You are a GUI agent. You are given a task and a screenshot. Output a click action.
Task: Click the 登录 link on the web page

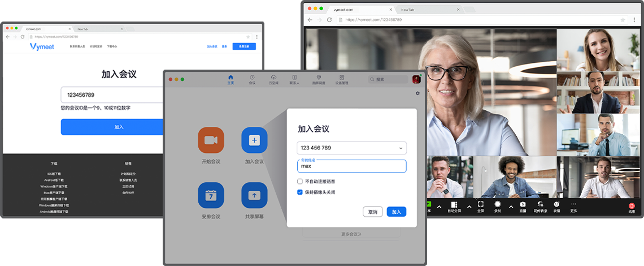[x=225, y=46]
